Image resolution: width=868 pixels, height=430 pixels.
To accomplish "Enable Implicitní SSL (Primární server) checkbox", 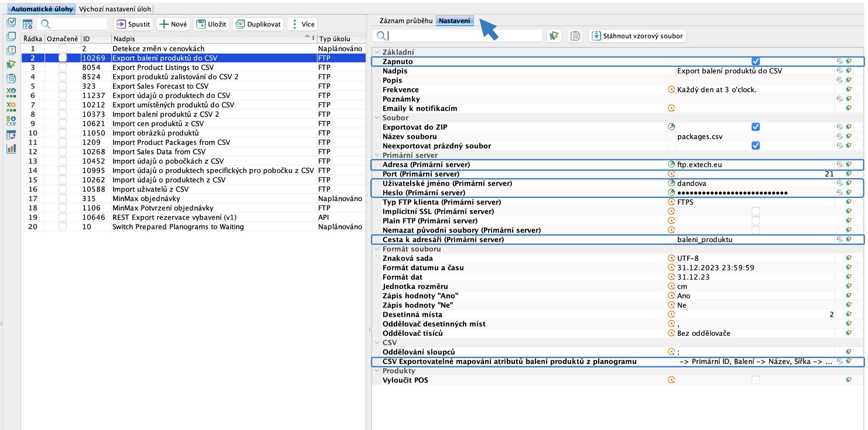I will (x=755, y=211).
